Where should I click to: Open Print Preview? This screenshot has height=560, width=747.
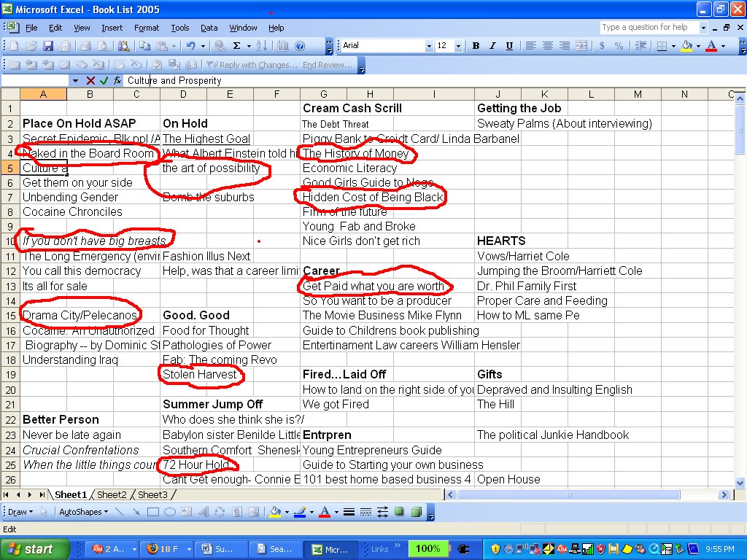pos(102,46)
